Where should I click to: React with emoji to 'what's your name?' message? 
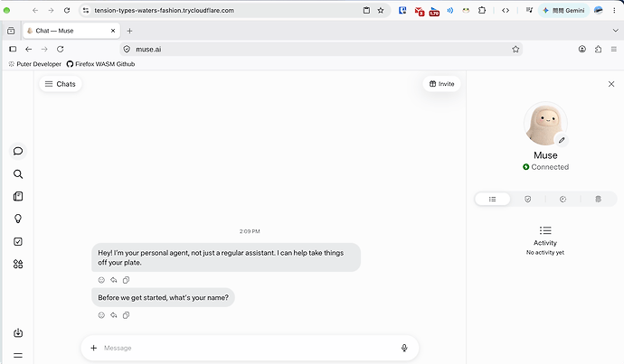tap(101, 315)
